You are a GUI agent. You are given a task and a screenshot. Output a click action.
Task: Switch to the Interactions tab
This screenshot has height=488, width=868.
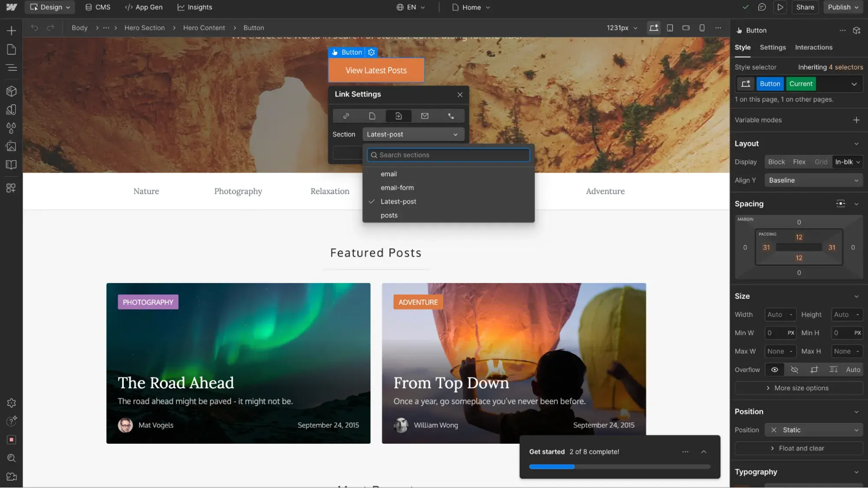coord(813,47)
